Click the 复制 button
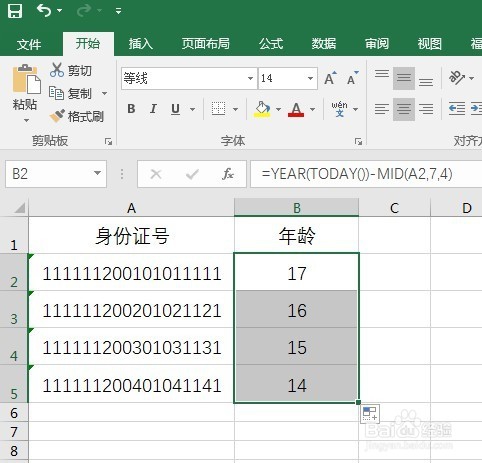Screen dimensions: 482x463 pyautogui.click(x=71, y=93)
